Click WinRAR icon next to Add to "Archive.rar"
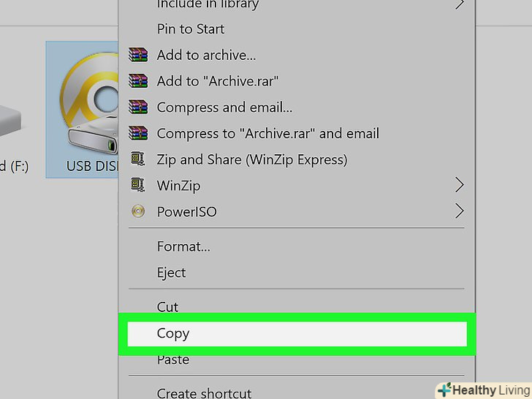The height and width of the screenshot is (399, 532). (x=137, y=81)
